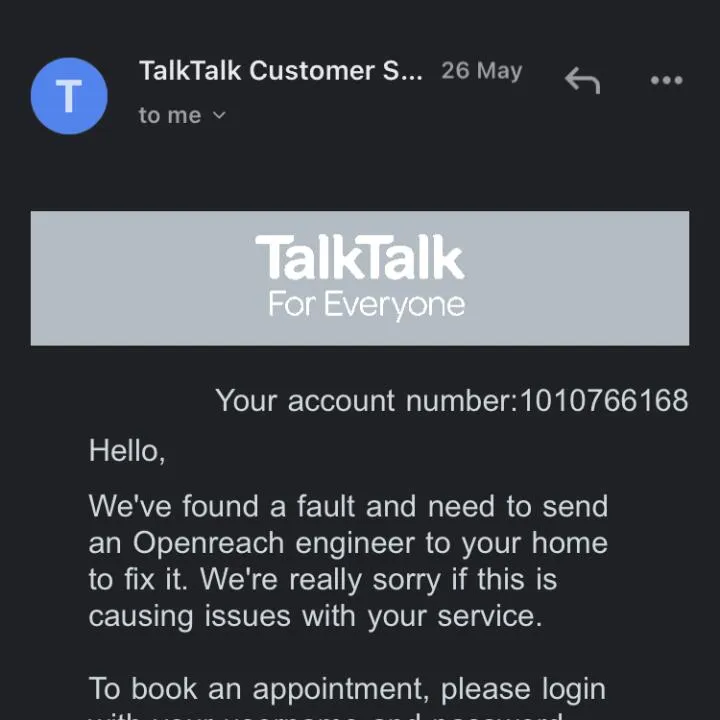Open the three-dot more options menu

click(x=666, y=80)
